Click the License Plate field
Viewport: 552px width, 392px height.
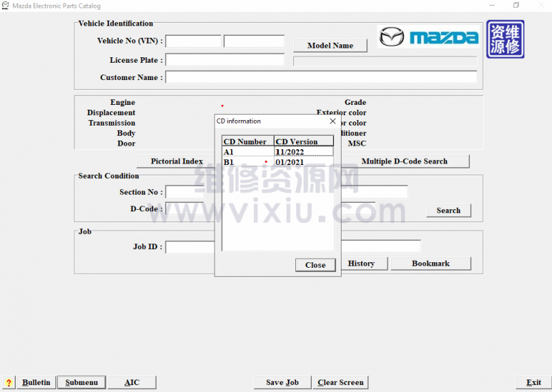[225, 59]
